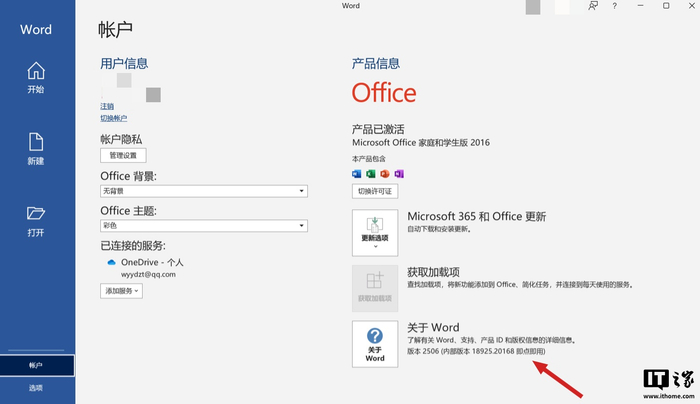The width and height of the screenshot is (700, 404).
Task: Expand the Office 背景 dropdown
Action: (x=204, y=191)
